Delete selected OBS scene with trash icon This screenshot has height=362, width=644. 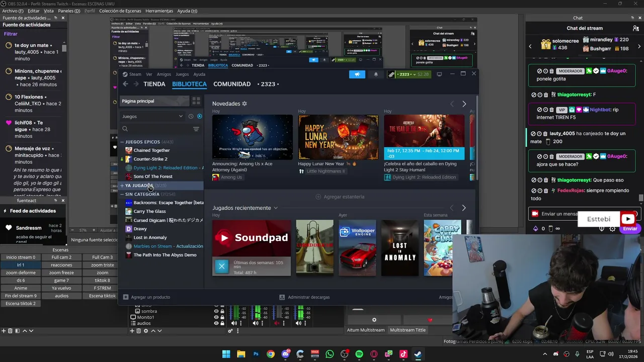pos(10,331)
